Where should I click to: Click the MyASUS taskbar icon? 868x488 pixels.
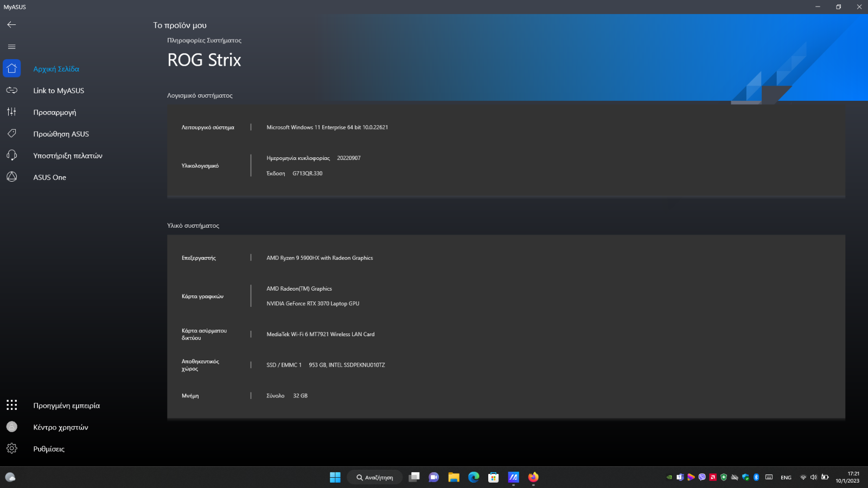point(513,477)
